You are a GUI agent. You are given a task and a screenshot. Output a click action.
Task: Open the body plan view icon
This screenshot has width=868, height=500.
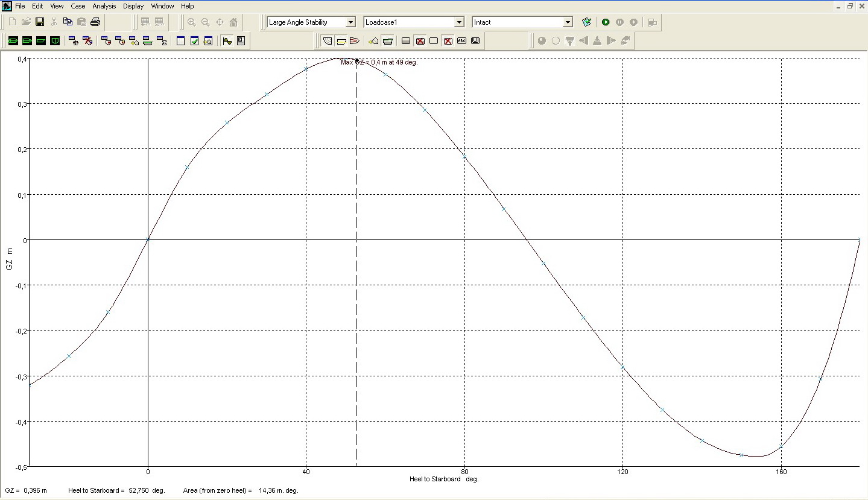pyautogui.click(x=55, y=41)
